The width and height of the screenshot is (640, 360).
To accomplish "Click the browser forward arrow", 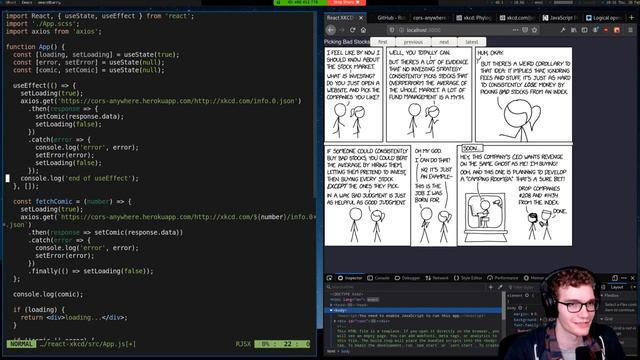I will pos(342,30).
